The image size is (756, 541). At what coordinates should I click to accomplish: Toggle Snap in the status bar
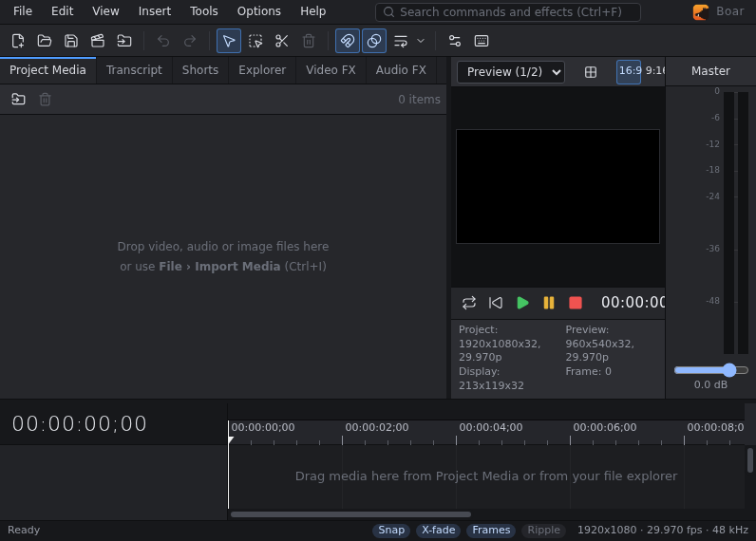391,531
